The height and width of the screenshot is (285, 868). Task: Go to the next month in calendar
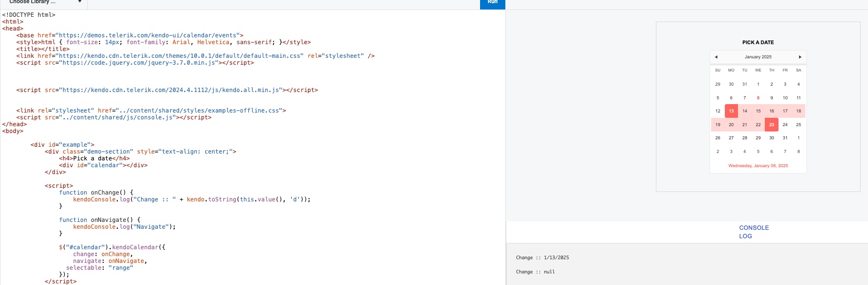pyautogui.click(x=800, y=57)
